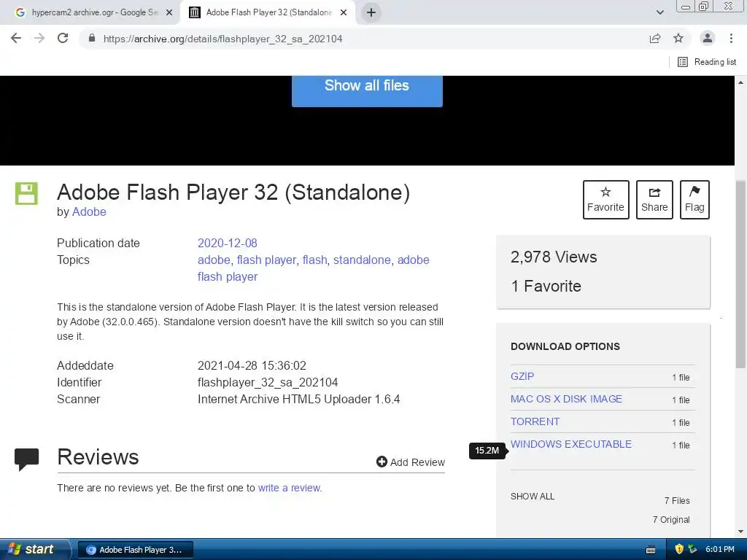Close the Adobe Flash Player 32 tab
Screen dimensions: 747x560
coord(344,12)
